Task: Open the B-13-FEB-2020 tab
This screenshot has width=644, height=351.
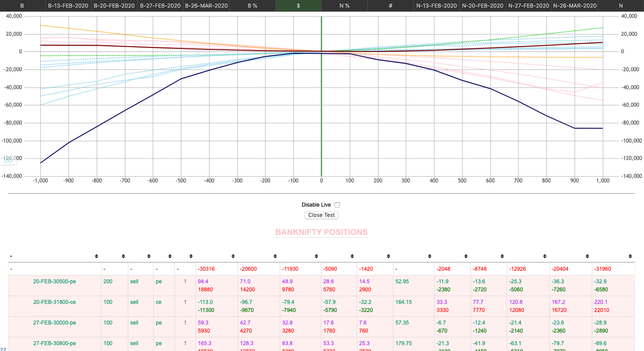Action: tap(68, 6)
